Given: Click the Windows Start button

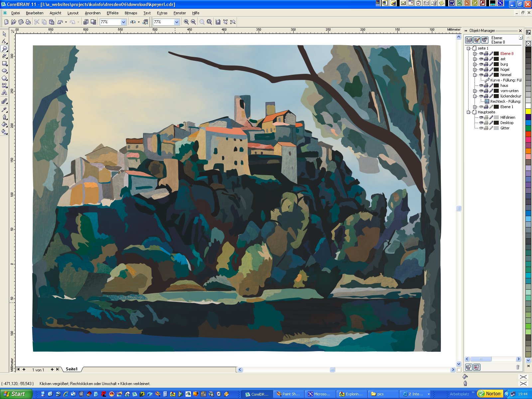Looking at the screenshot, I should [16, 394].
